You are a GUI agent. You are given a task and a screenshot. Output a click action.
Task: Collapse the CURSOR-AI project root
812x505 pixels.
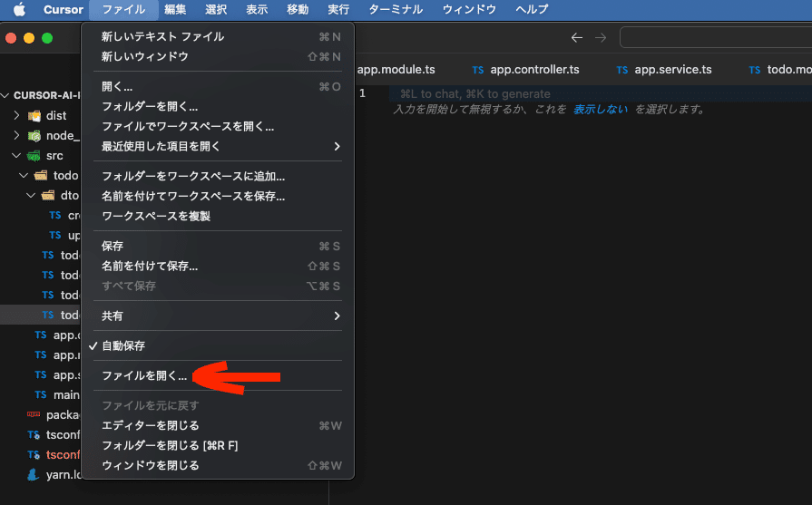coord(5,95)
